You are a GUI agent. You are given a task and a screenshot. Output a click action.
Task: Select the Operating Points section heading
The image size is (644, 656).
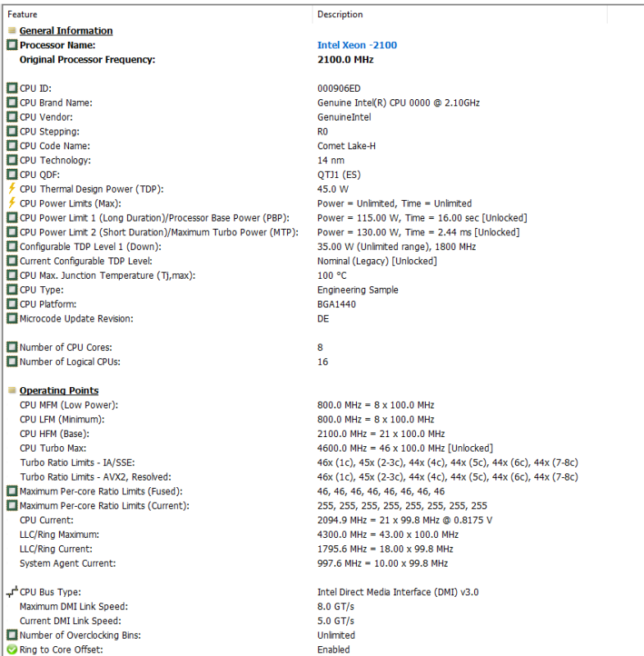click(x=59, y=390)
